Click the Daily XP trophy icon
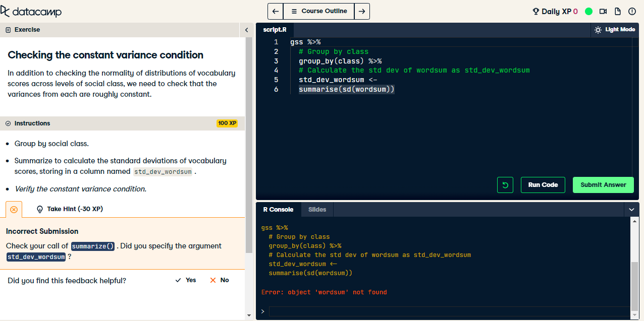This screenshot has width=644, height=321. pyautogui.click(x=535, y=11)
